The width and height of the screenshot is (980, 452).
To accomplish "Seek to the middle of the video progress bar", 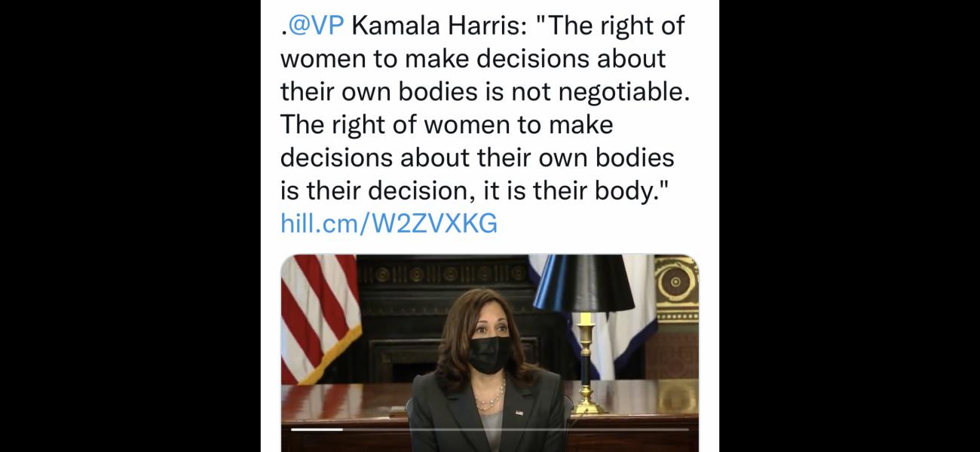I will 490,429.
